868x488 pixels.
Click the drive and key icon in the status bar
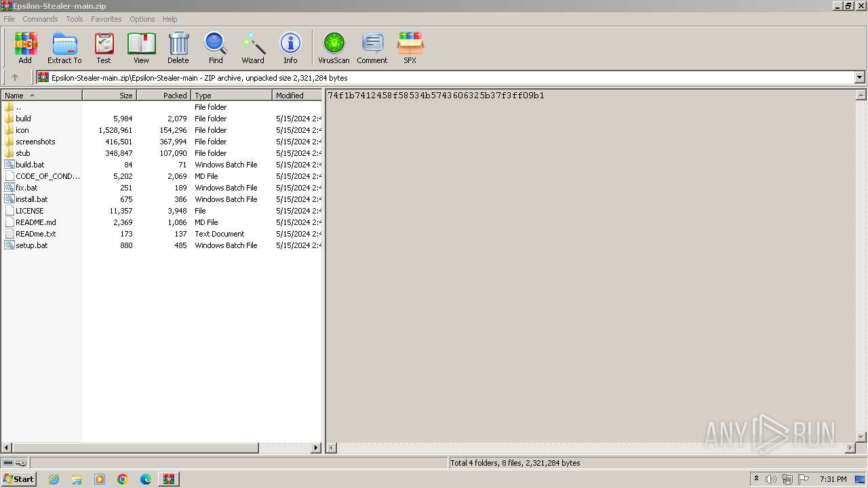click(x=14, y=463)
